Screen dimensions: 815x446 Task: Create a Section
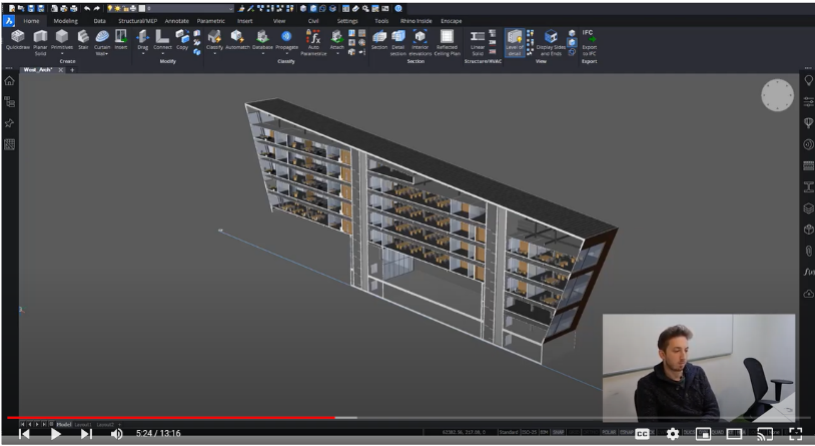pos(379,41)
